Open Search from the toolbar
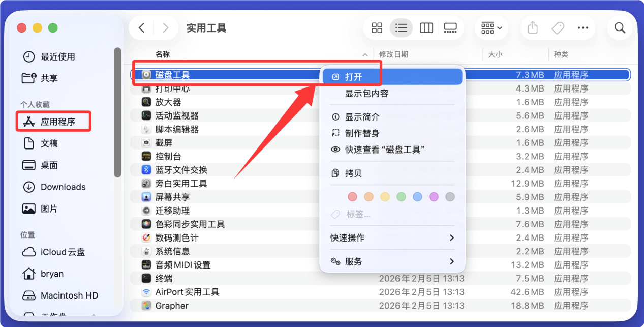This screenshot has width=644, height=327. click(620, 27)
